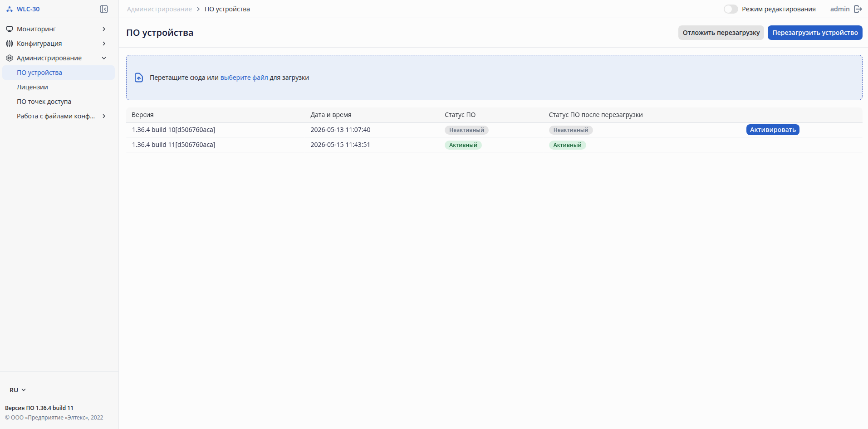Screen dimensions: 868x429
Task: Click the Администрирование gear icon
Action: (10, 58)
